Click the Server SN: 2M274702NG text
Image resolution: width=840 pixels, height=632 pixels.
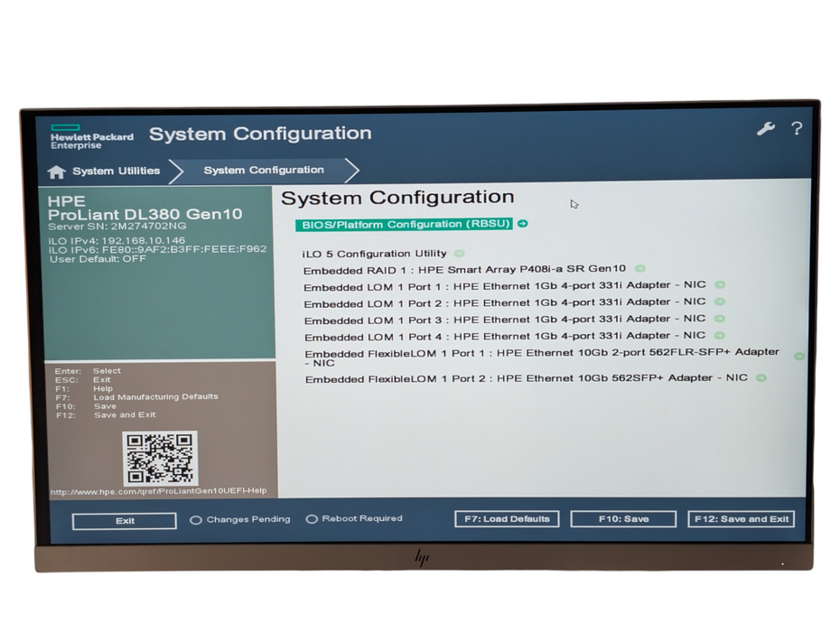point(117,226)
